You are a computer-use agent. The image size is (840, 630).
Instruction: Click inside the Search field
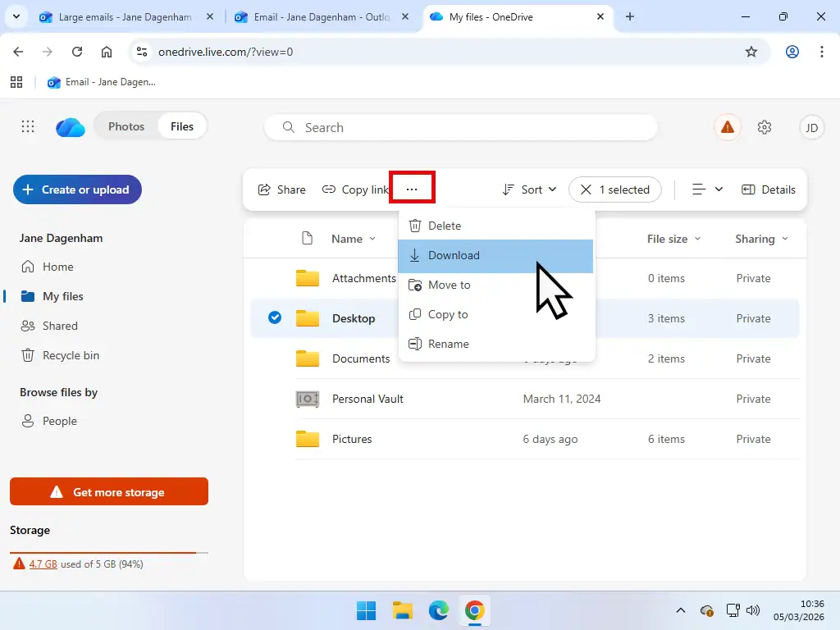[x=461, y=127]
